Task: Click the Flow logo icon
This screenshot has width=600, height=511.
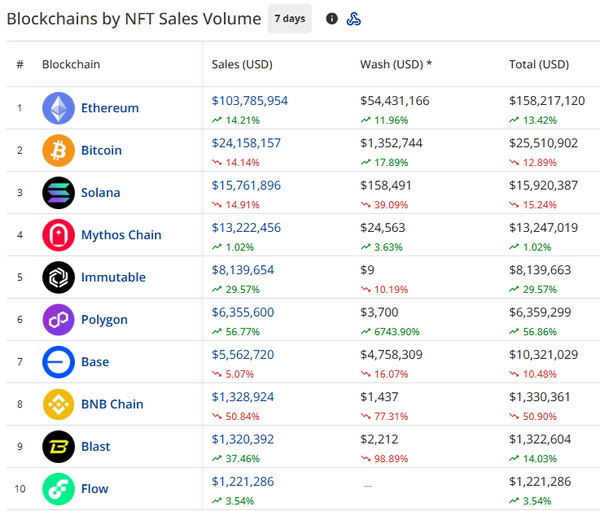Action: 58,489
